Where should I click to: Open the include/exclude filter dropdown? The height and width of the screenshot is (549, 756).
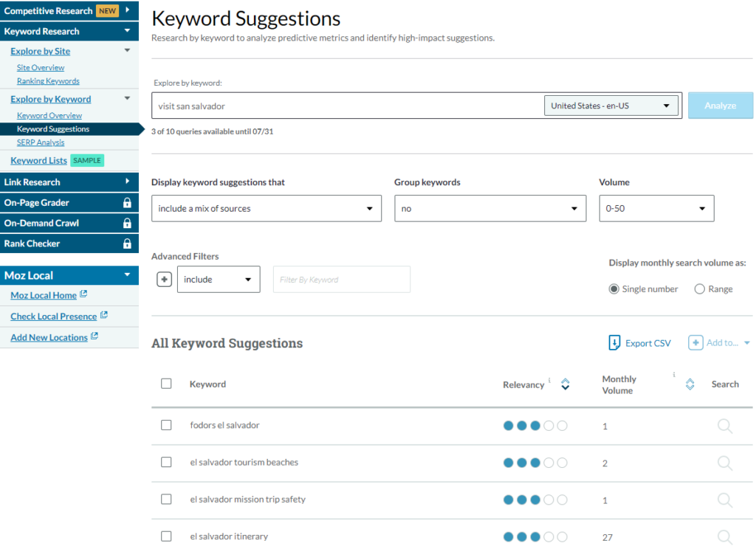[x=218, y=280]
